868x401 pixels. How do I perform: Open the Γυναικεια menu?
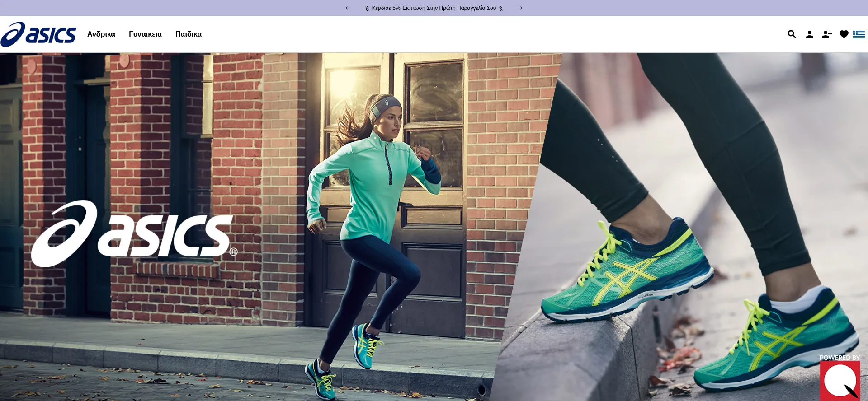[145, 34]
